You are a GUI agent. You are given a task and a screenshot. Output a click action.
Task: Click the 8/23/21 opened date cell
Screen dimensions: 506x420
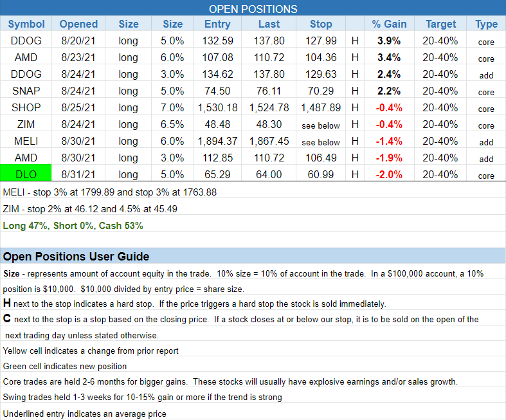78,57
